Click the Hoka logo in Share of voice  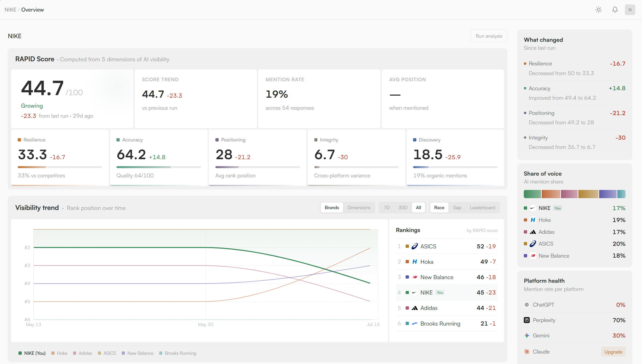tap(533, 220)
